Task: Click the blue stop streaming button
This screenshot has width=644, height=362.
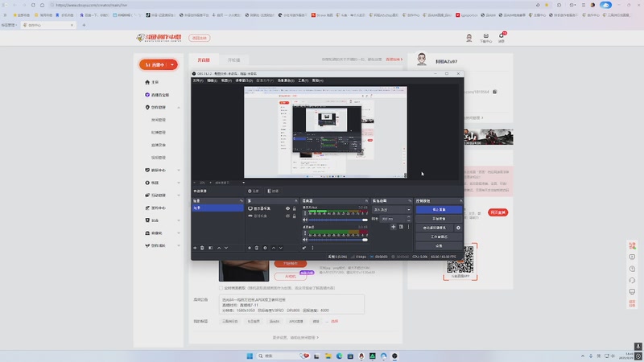Action: (439, 210)
